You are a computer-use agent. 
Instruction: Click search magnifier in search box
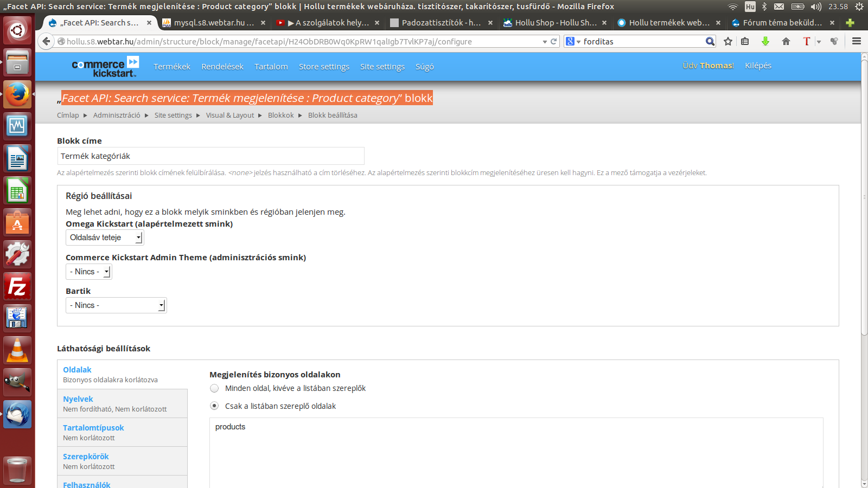710,41
